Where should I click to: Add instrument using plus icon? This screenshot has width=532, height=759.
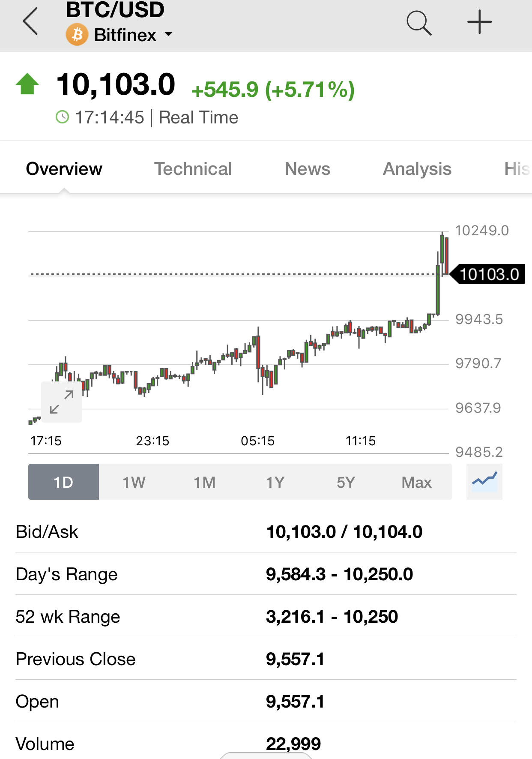pyautogui.click(x=479, y=22)
